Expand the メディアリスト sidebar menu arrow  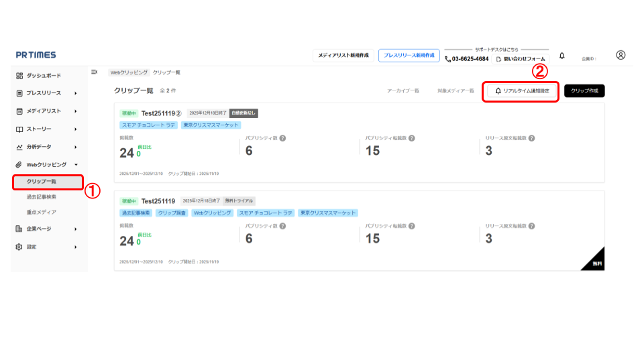tap(76, 111)
